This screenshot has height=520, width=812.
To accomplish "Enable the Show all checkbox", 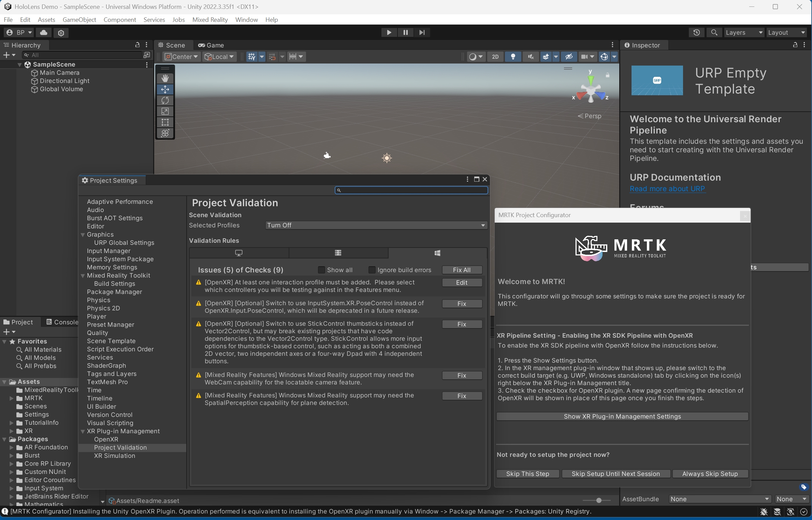I will click(321, 270).
